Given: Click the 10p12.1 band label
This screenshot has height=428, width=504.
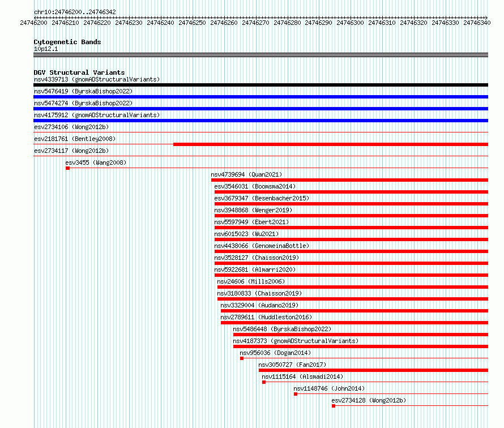Looking at the screenshot, I should [x=46, y=49].
